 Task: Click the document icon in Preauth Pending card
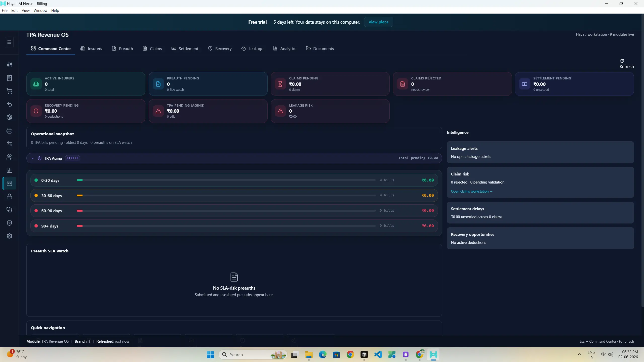[x=158, y=84]
